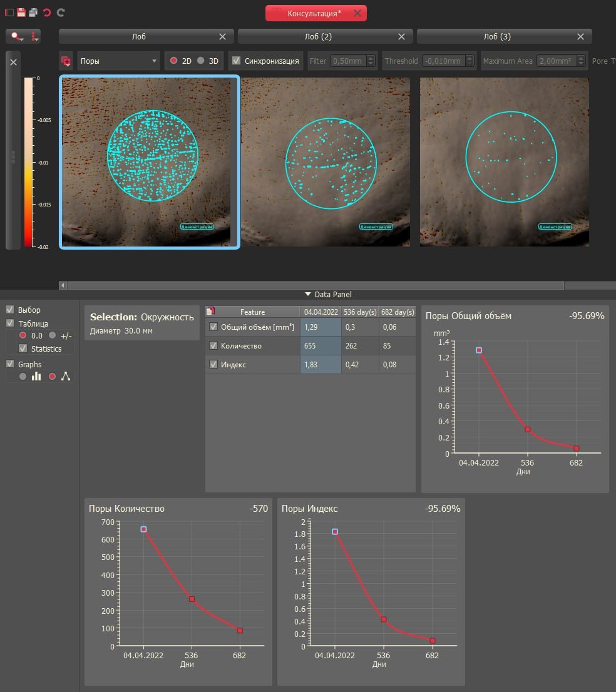This screenshot has width=616, height=692.
Task: Toggle the Таблица checkbox
Action: click(x=10, y=323)
